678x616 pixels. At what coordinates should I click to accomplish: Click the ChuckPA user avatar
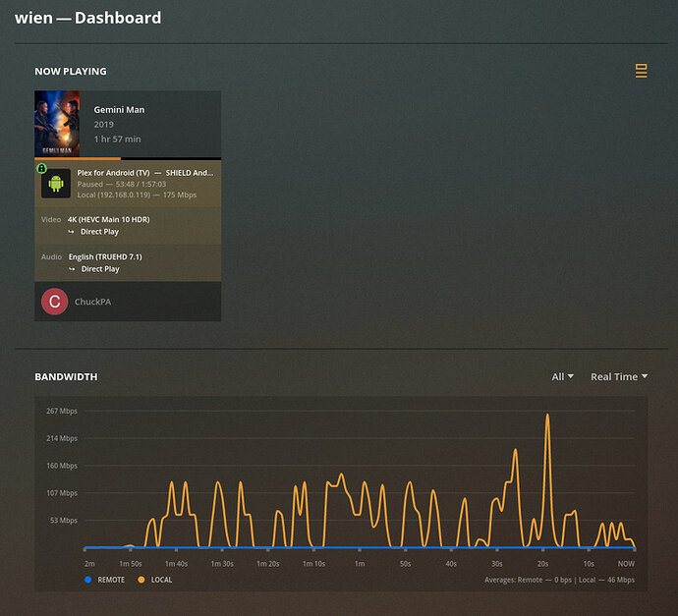pos(54,302)
